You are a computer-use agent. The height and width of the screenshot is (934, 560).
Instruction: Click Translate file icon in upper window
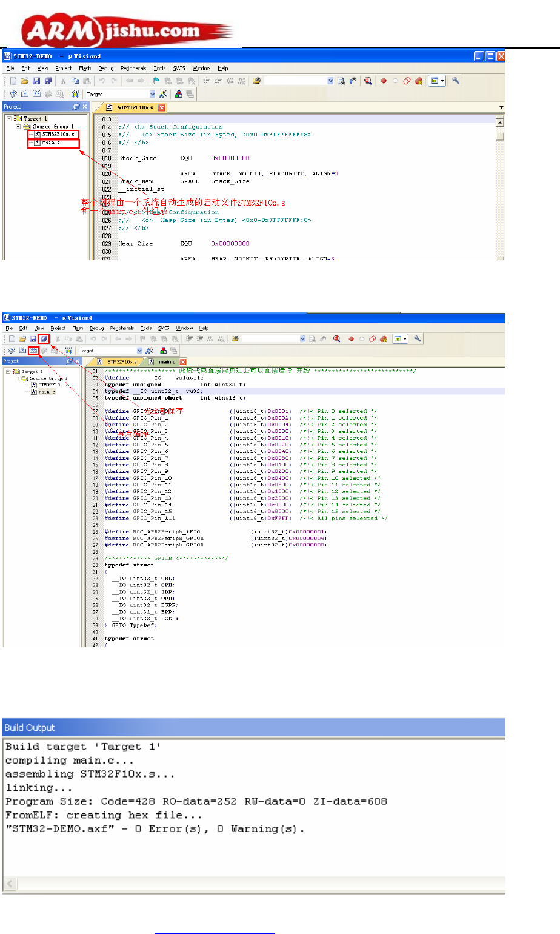[x=12, y=94]
